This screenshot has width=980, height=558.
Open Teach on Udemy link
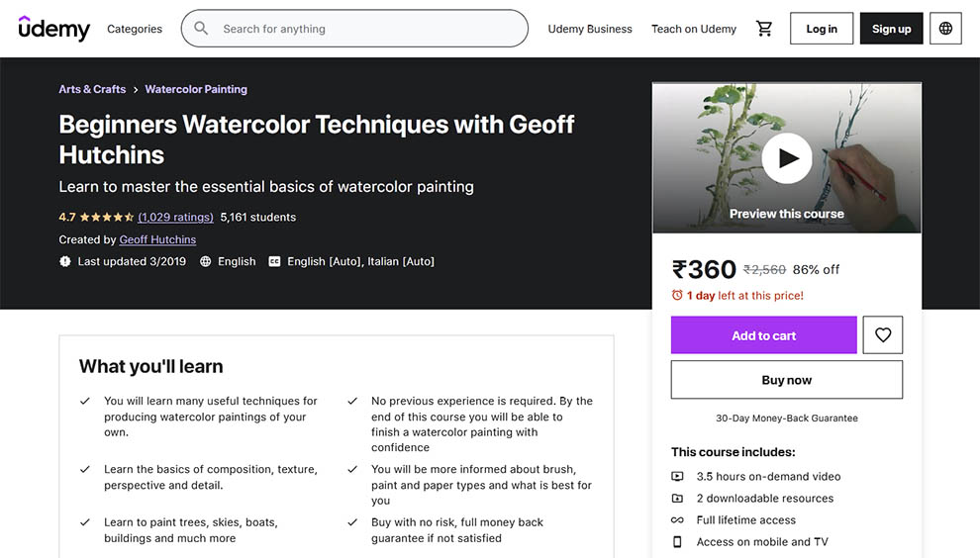click(x=694, y=29)
